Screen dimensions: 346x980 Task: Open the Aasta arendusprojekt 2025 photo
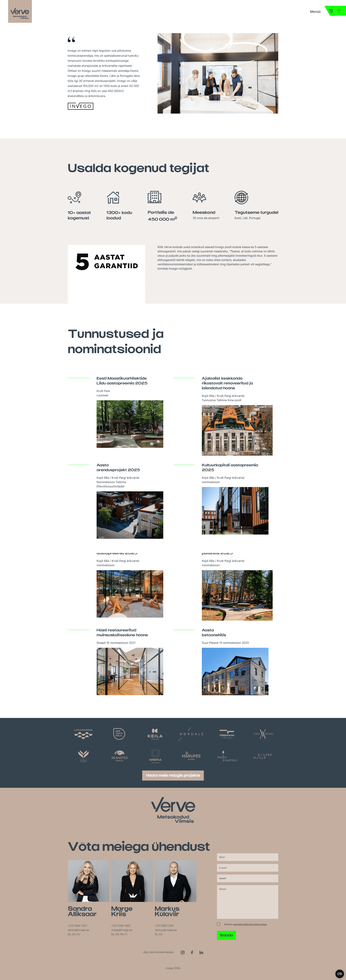point(130,515)
